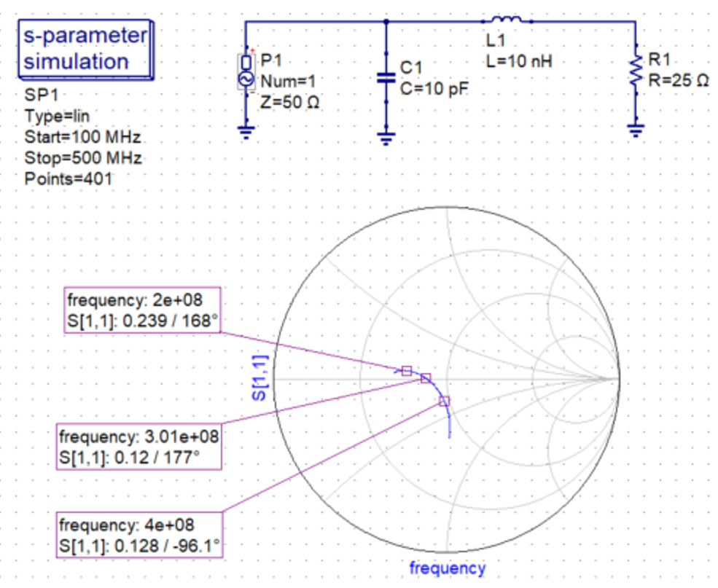
Task: Click the 'C=10 pF' property text
Action: point(434,89)
